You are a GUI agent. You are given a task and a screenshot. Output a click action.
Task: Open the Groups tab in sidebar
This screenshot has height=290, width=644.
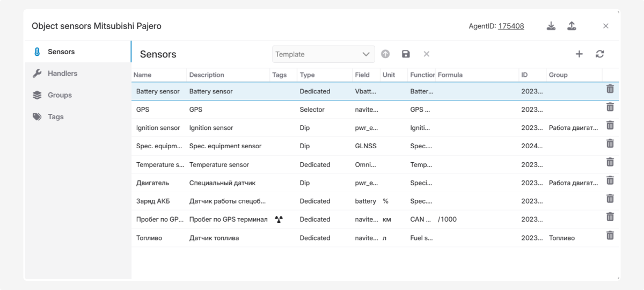[60, 95]
